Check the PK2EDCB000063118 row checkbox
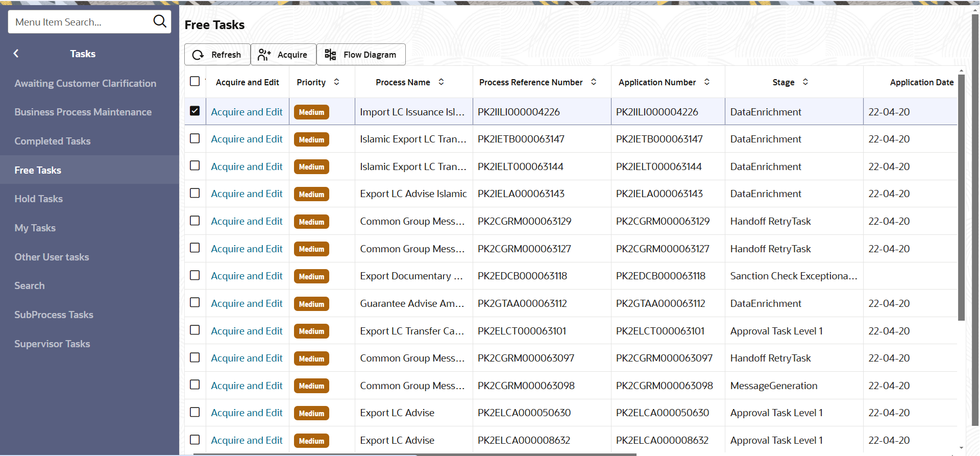The image size is (980, 456). [x=195, y=275]
